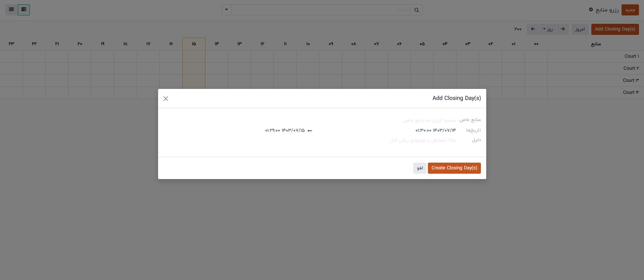644x280 pixels.
Task: Click the ۲۰۰ year label
Action: click(x=518, y=29)
